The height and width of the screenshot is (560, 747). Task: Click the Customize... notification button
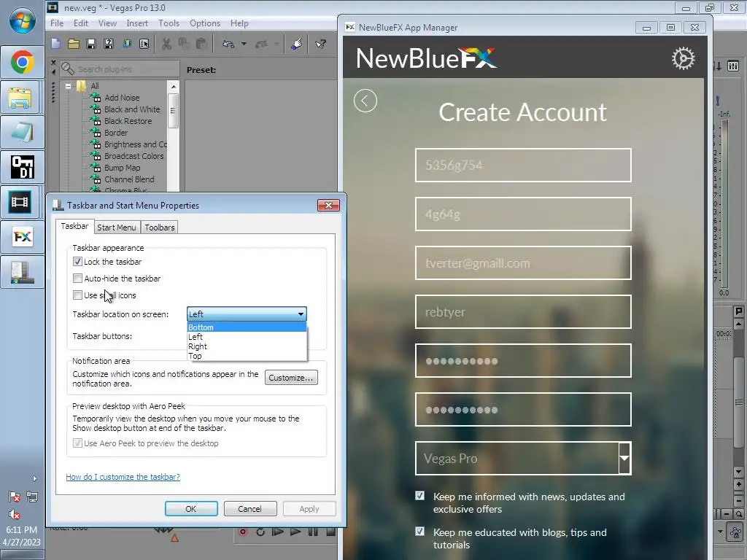click(x=291, y=378)
